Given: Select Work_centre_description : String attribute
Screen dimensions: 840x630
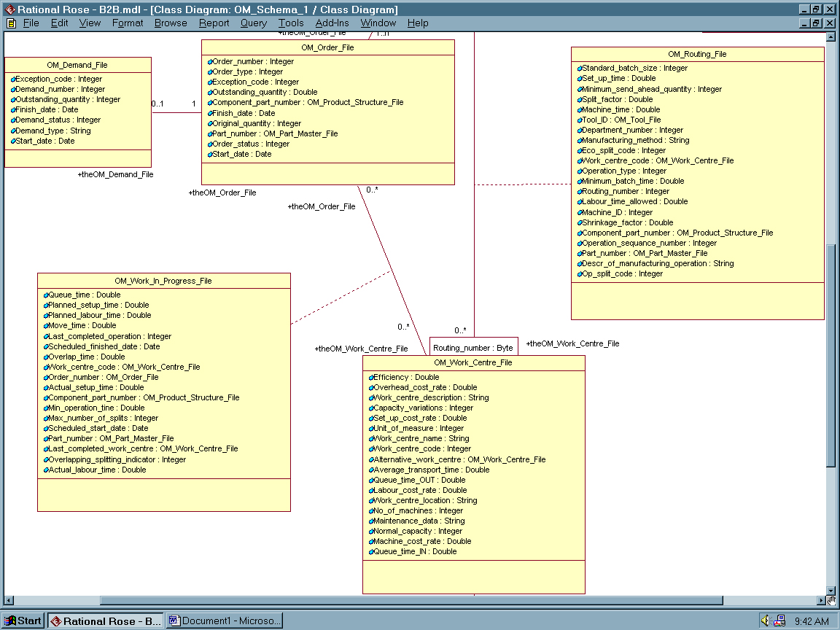Looking at the screenshot, I should click(429, 397).
